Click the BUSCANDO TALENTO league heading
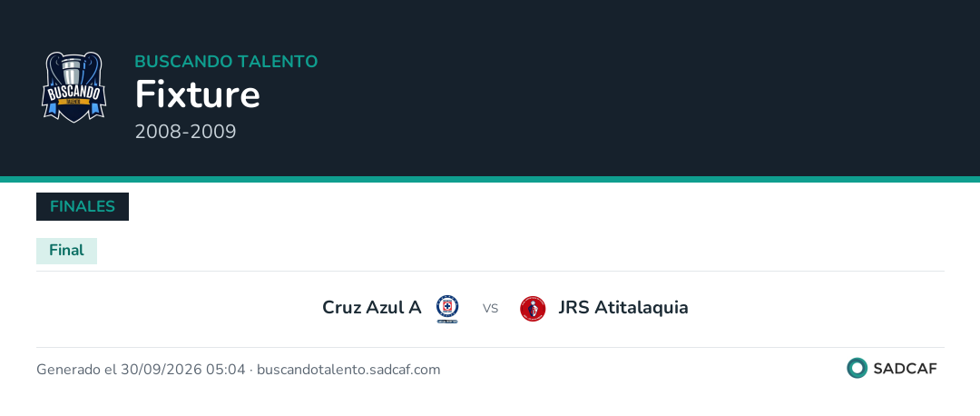The width and height of the screenshot is (980, 416). [226, 61]
